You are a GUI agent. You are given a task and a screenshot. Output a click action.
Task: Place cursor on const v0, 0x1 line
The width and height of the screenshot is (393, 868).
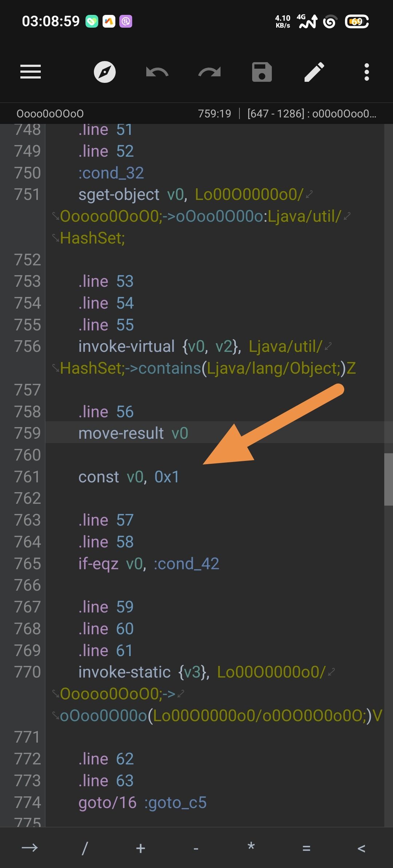(129, 477)
